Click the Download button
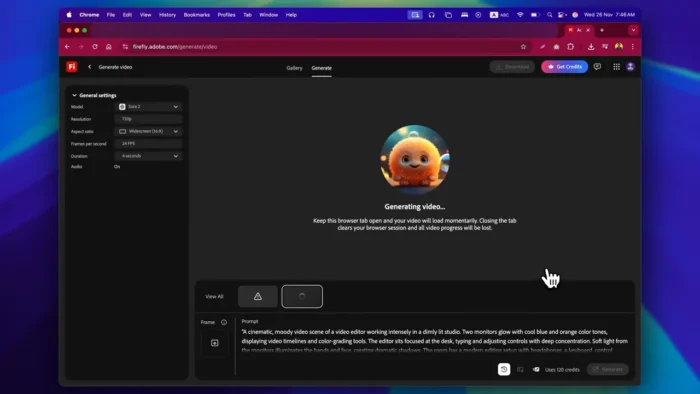This screenshot has width=700, height=394. click(x=512, y=67)
